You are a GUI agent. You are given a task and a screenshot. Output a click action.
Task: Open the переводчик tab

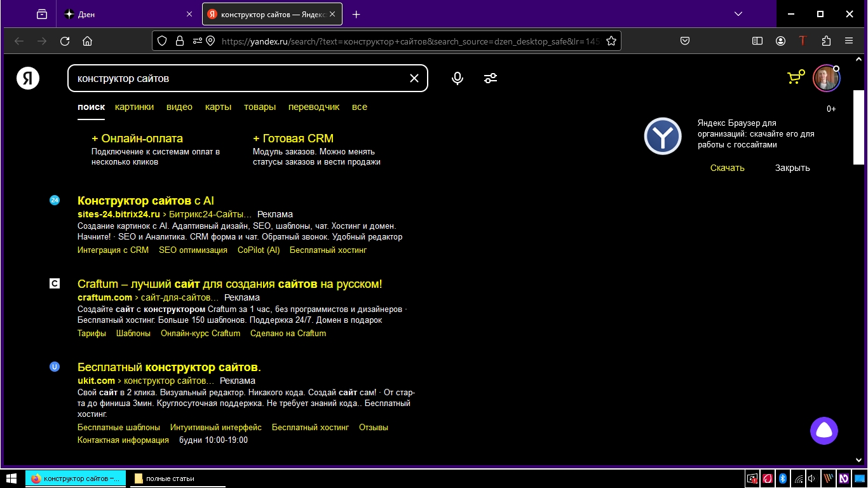click(314, 107)
